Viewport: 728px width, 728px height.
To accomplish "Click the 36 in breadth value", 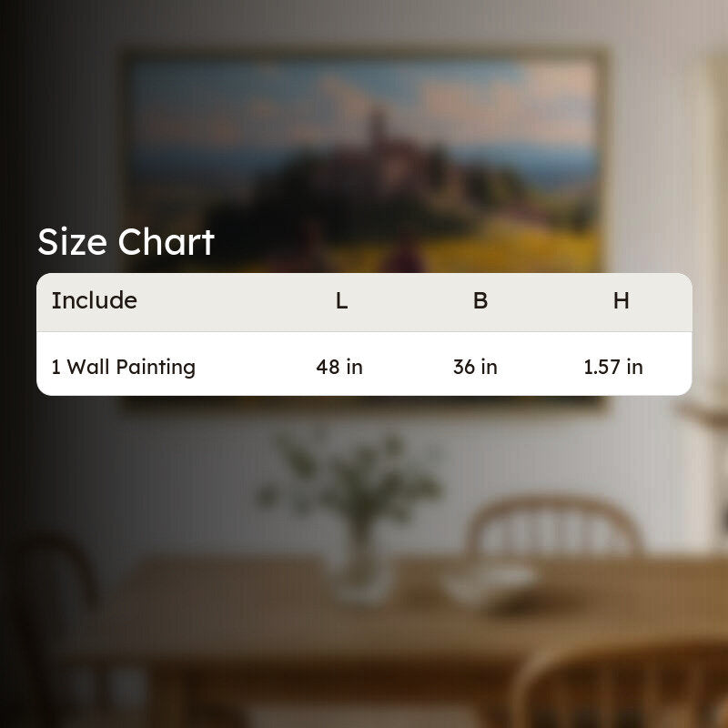I will point(475,367).
